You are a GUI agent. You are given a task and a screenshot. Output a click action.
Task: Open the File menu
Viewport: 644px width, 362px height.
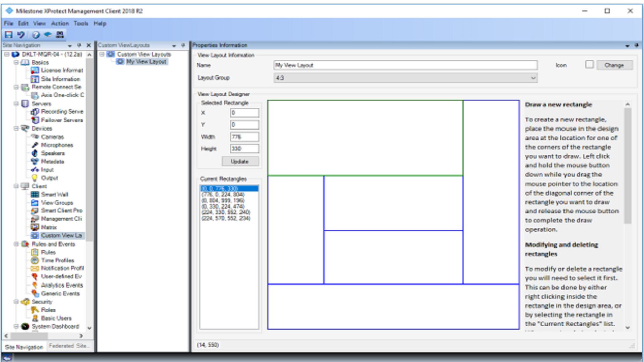pos(8,23)
